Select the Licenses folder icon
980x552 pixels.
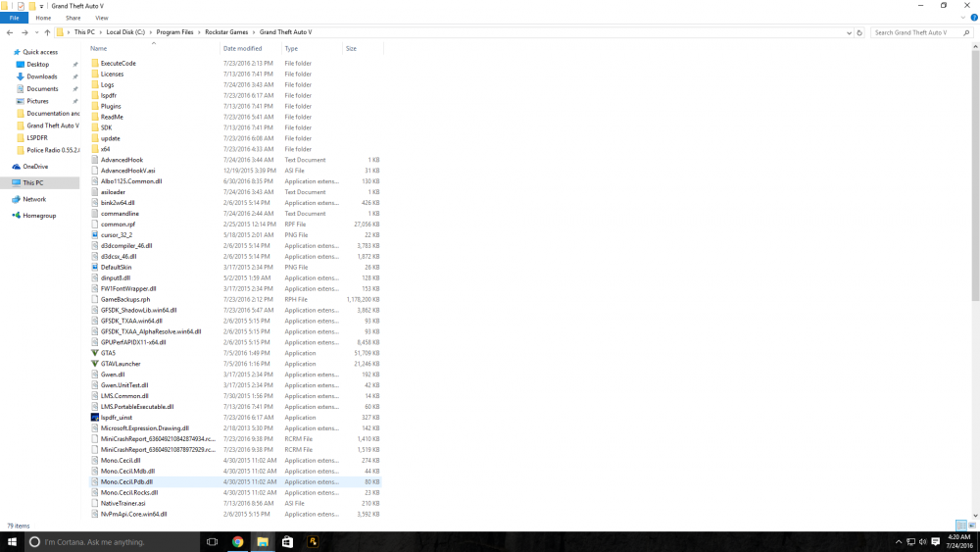point(95,74)
